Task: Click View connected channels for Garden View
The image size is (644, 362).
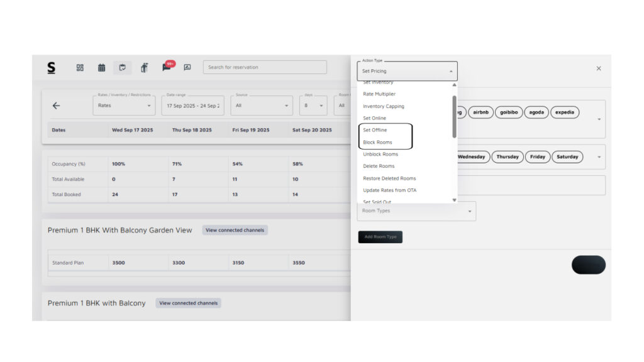Action: click(x=235, y=230)
